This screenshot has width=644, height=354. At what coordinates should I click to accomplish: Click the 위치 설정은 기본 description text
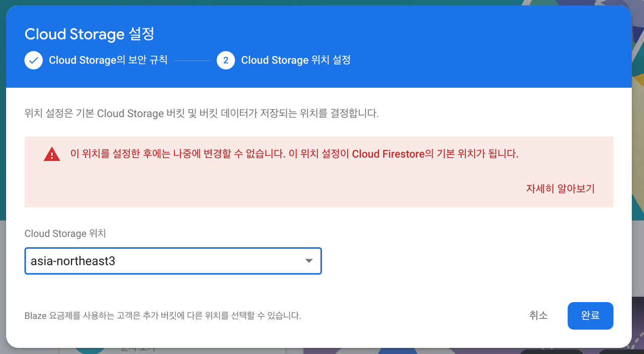(202, 113)
